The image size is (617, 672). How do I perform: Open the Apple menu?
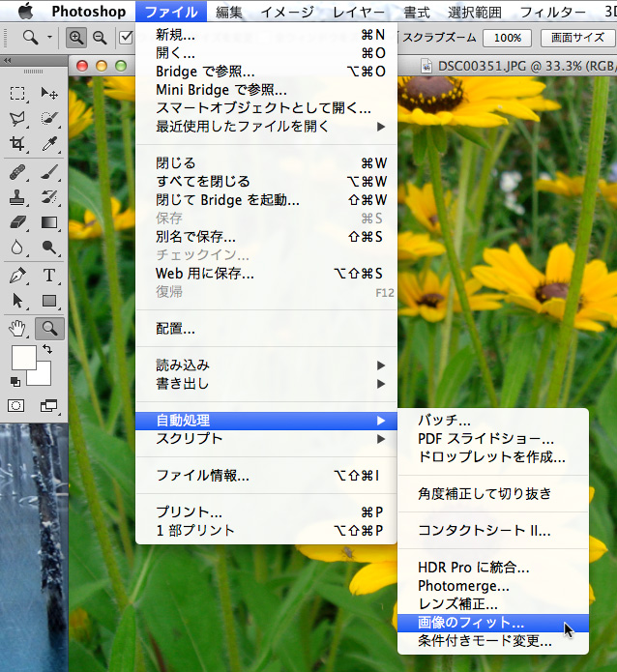[26, 12]
